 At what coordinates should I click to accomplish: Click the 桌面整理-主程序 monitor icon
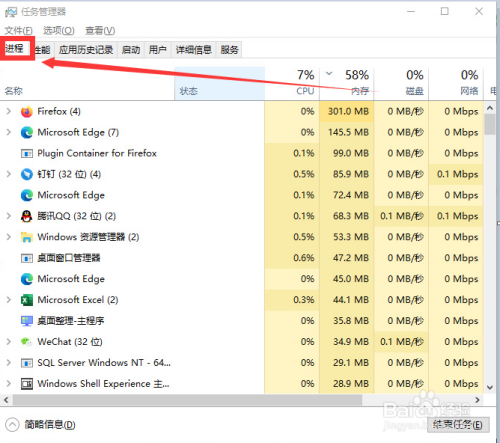27,321
